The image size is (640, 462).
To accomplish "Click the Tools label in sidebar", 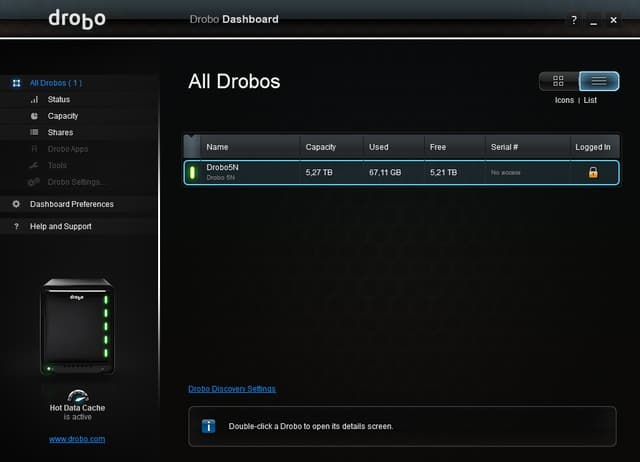I will tap(57, 165).
